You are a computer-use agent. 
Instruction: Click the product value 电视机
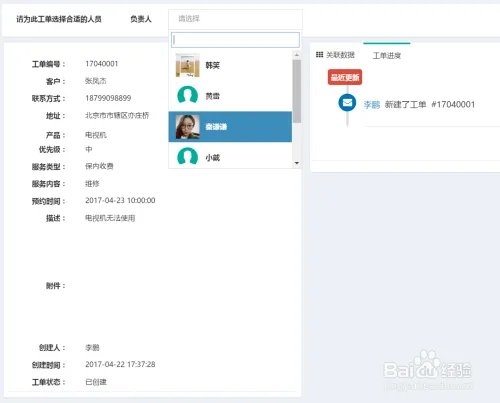click(96, 135)
